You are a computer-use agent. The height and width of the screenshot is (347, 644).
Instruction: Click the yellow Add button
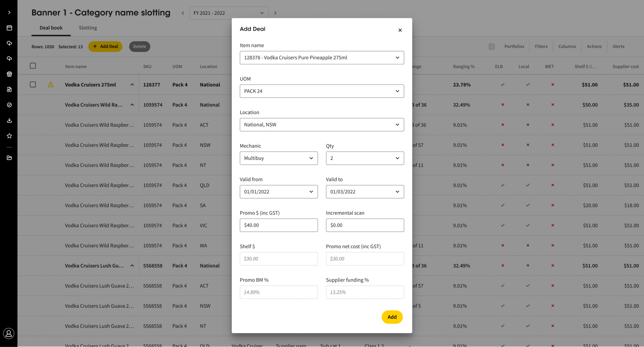[x=392, y=317]
